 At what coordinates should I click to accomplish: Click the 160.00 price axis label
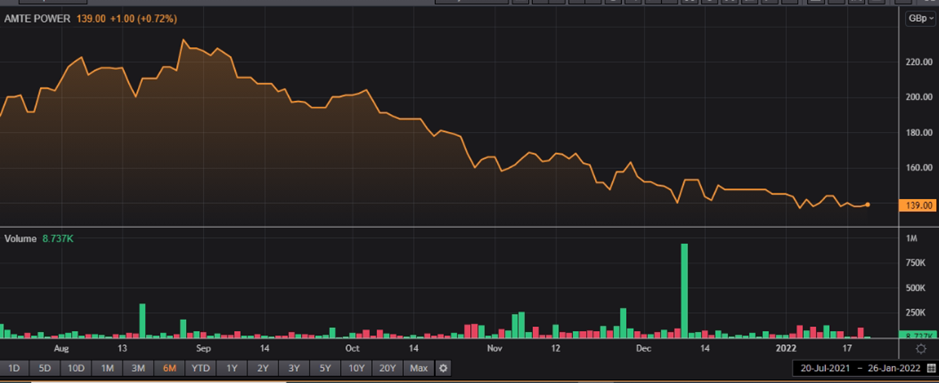click(x=920, y=168)
